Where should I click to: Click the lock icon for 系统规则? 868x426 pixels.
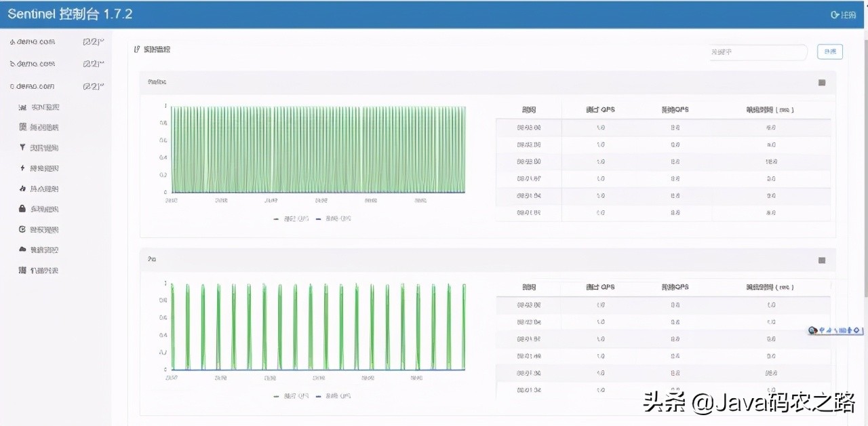pos(22,209)
